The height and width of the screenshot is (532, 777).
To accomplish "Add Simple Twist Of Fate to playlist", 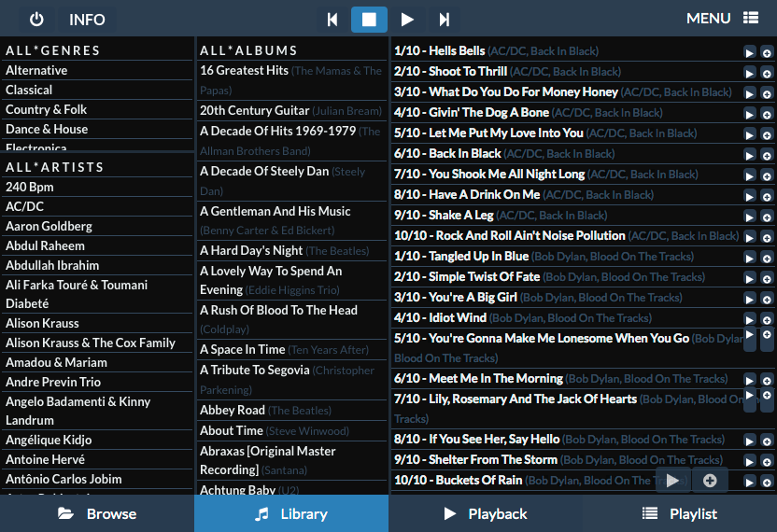I will (767, 278).
